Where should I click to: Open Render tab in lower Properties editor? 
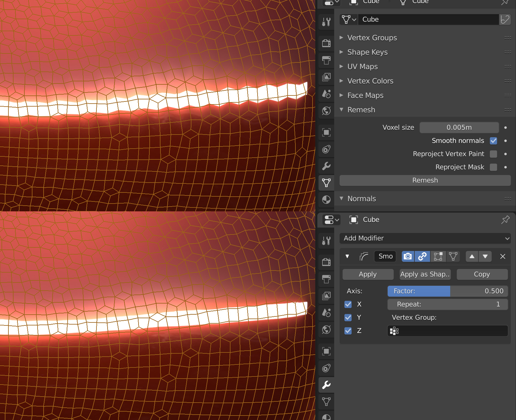point(326,262)
